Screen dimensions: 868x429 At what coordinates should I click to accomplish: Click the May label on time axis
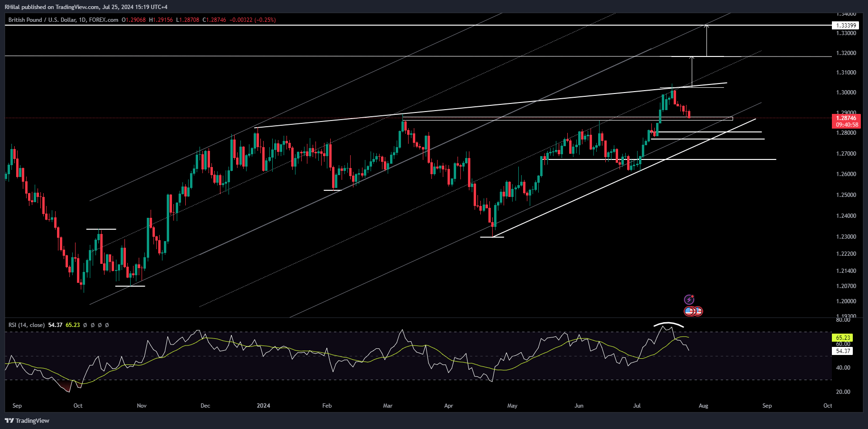click(x=512, y=406)
